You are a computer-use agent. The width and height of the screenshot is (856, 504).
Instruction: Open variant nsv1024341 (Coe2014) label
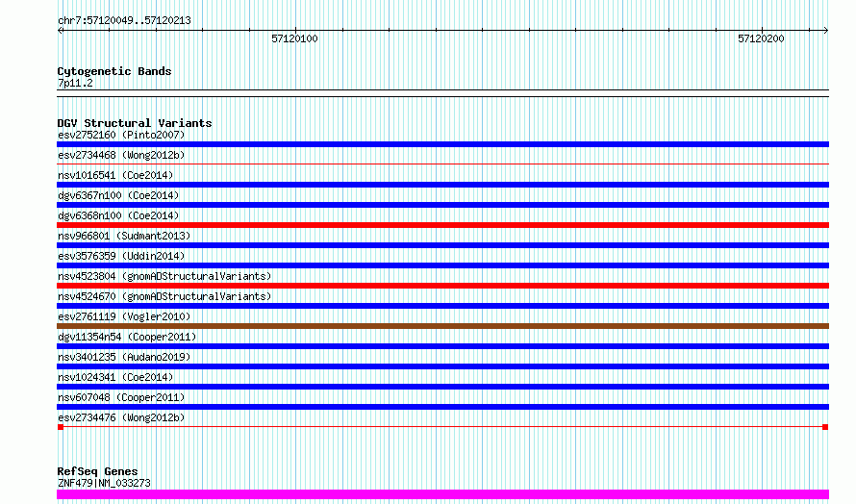(x=115, y=377)
